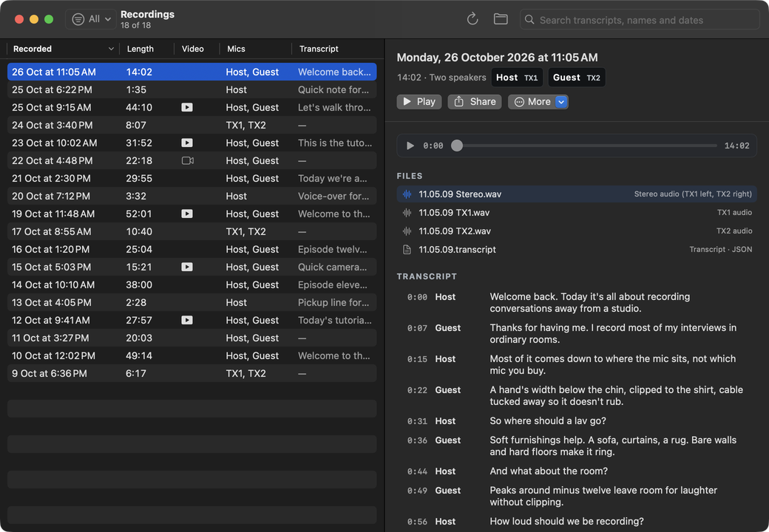Click camera icon on 22 Oct 4:48 PM row
769x532 pixels.
click(x=187, y=160)
